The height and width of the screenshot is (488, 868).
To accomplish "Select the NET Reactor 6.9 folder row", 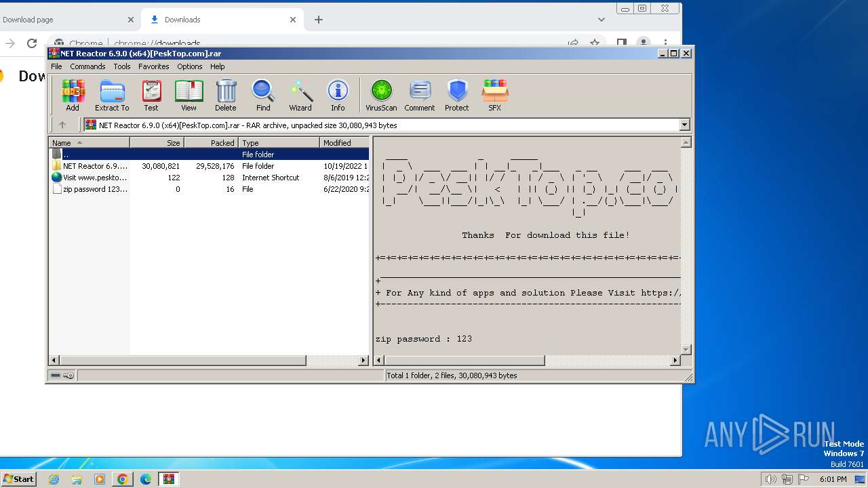I will [210, 165].
